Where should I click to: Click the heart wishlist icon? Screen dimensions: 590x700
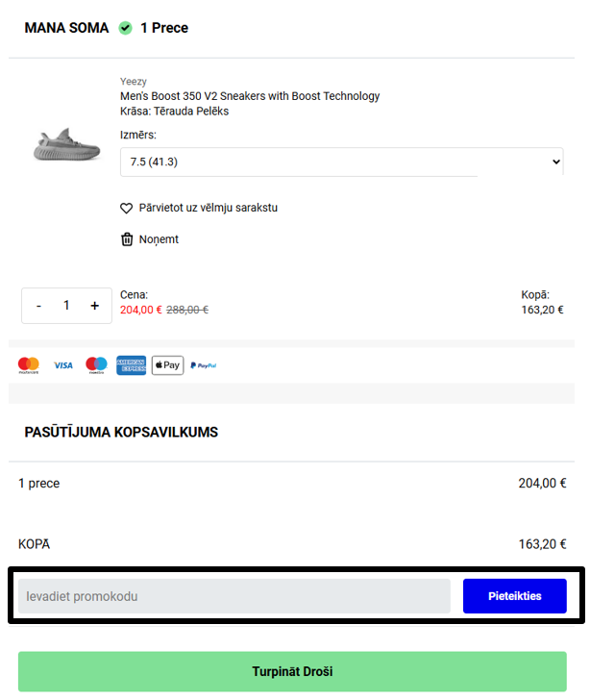[x=126, y=208]
